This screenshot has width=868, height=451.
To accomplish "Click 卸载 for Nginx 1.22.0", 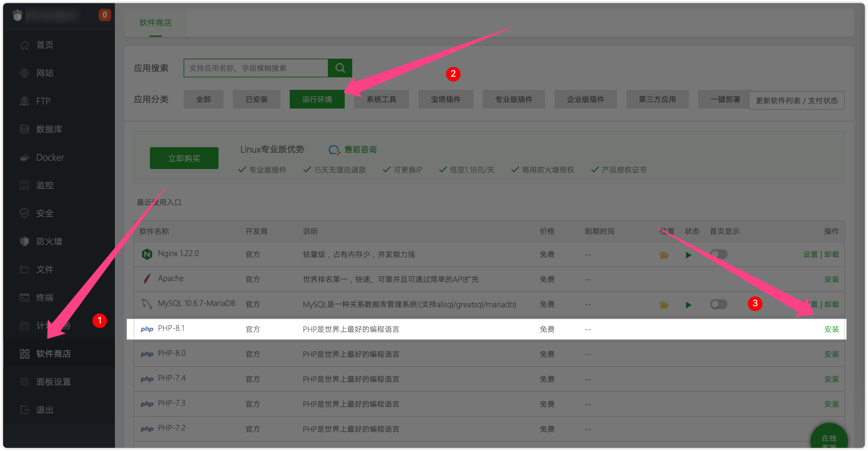I will coord(831,255).
